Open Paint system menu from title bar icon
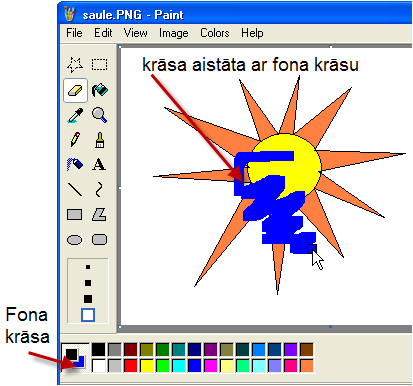Screen dimensions: 413x386 [69, 14]
